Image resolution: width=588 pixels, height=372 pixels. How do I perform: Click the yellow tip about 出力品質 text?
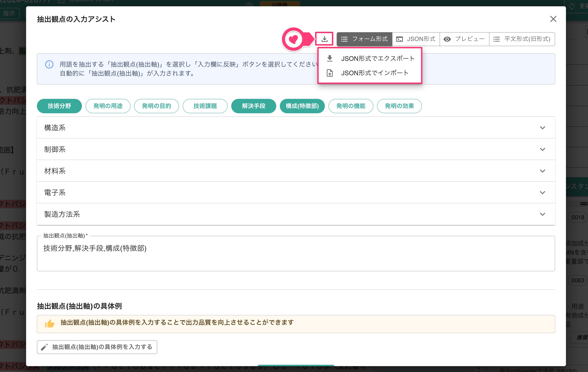(177, 323)
